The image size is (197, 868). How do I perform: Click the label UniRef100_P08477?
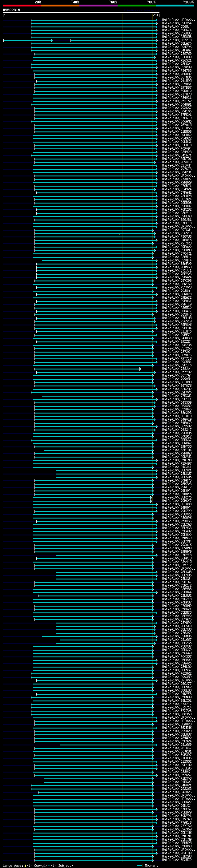tap(177, 311)
